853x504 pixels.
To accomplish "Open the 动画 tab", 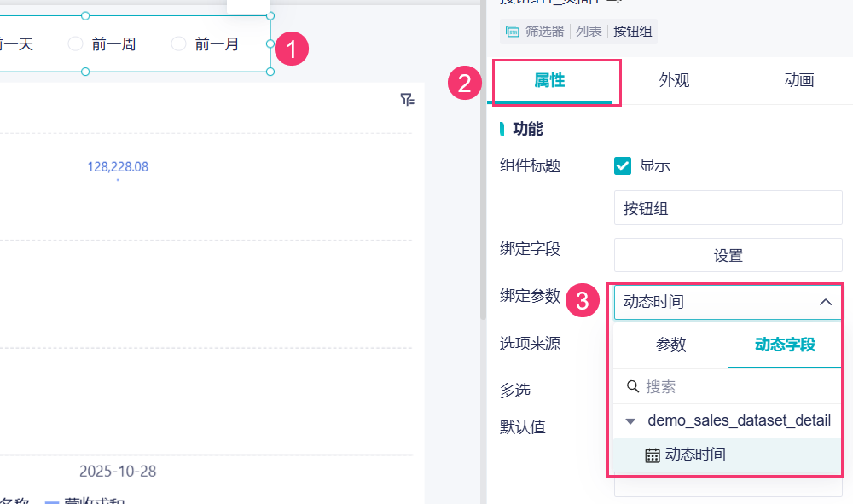I will point(798,81).
